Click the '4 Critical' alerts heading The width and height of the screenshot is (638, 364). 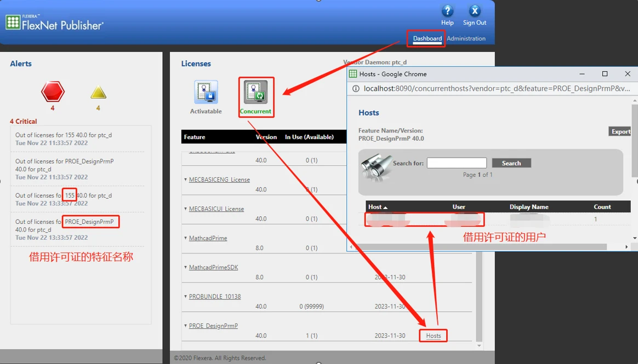[23, 122]
